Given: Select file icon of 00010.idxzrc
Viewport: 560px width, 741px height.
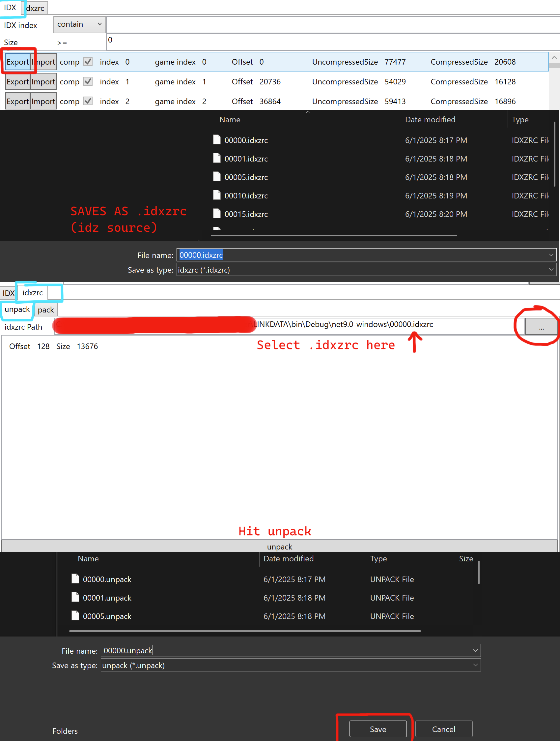Looking at the screenshot, I should (x=217, y=195).
